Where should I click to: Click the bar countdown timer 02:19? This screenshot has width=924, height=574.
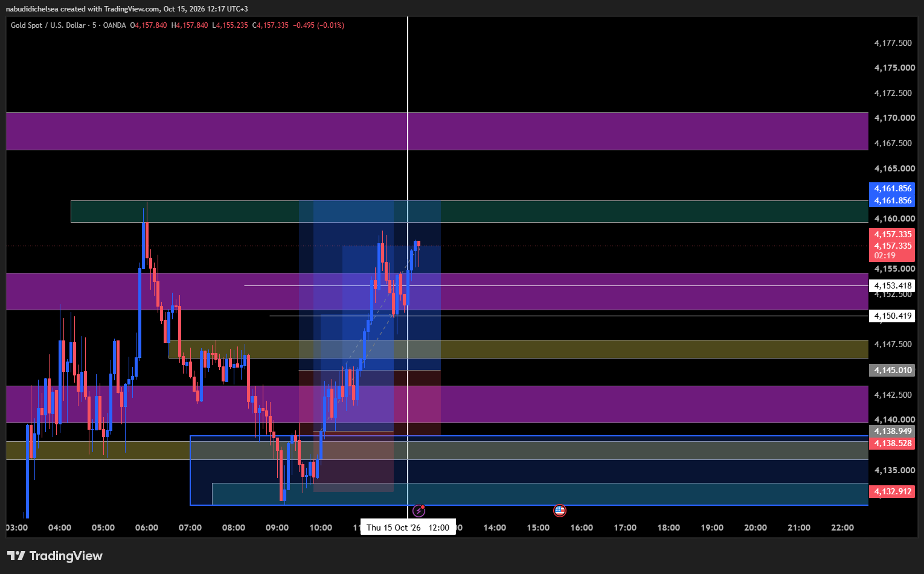[885, 256]
